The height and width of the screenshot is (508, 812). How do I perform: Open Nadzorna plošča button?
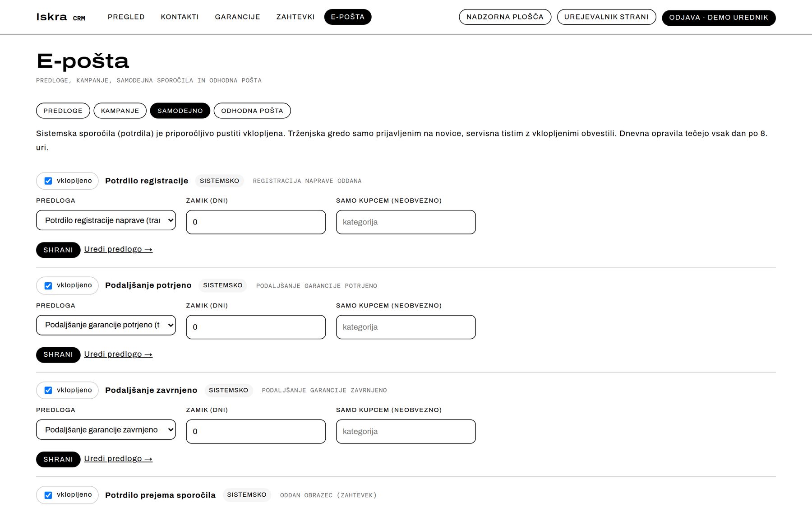coord(505,17)
